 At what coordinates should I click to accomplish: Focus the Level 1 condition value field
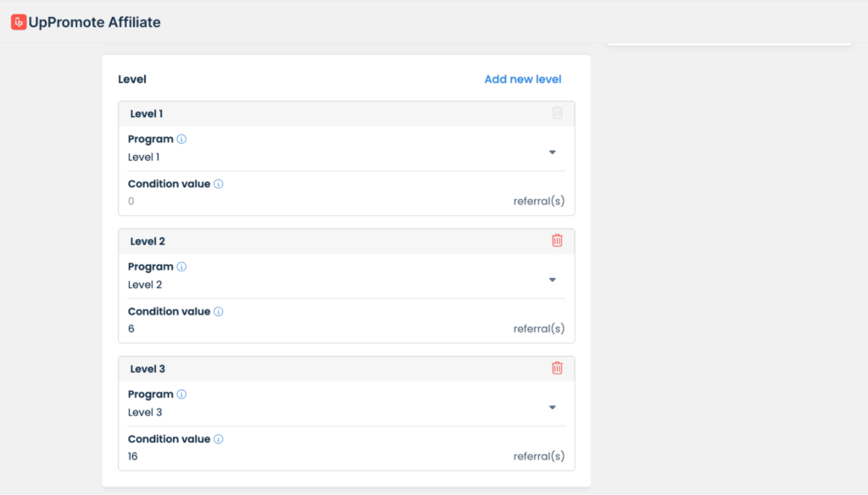pyautogui.click(x=314, y=202)
